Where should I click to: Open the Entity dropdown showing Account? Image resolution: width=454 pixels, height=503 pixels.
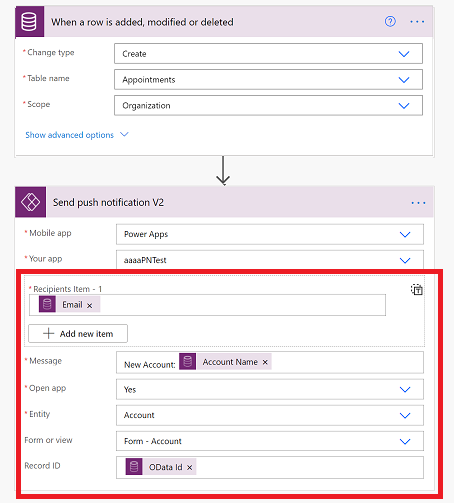coord(270,415)
